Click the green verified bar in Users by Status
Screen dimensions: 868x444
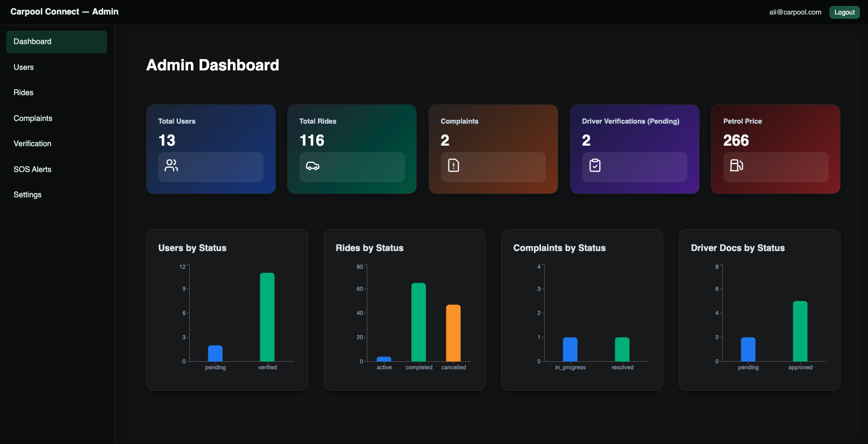click(x=267, y=317)
